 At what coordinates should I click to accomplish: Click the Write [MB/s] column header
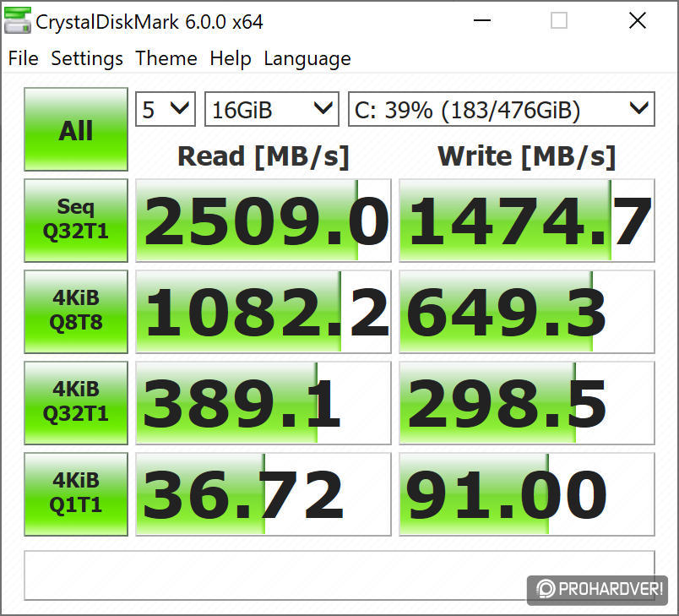[x=527, y=156]
